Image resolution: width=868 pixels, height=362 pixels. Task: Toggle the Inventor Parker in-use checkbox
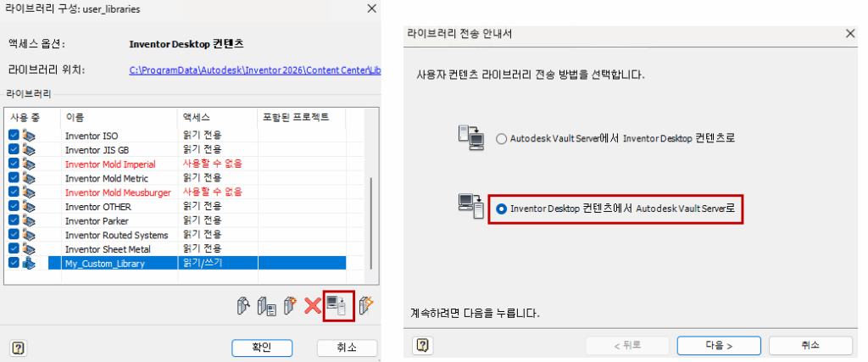(x=14, y=221)
